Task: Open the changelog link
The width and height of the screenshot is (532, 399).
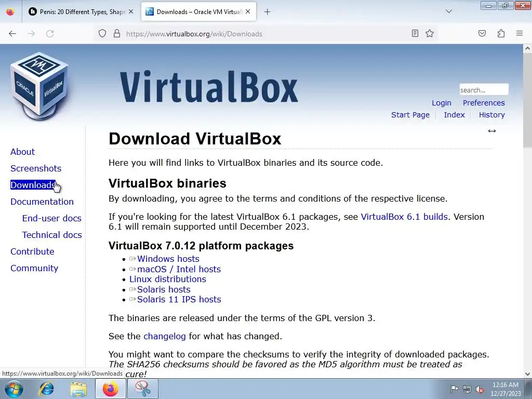Action: [x=165, y=336]
